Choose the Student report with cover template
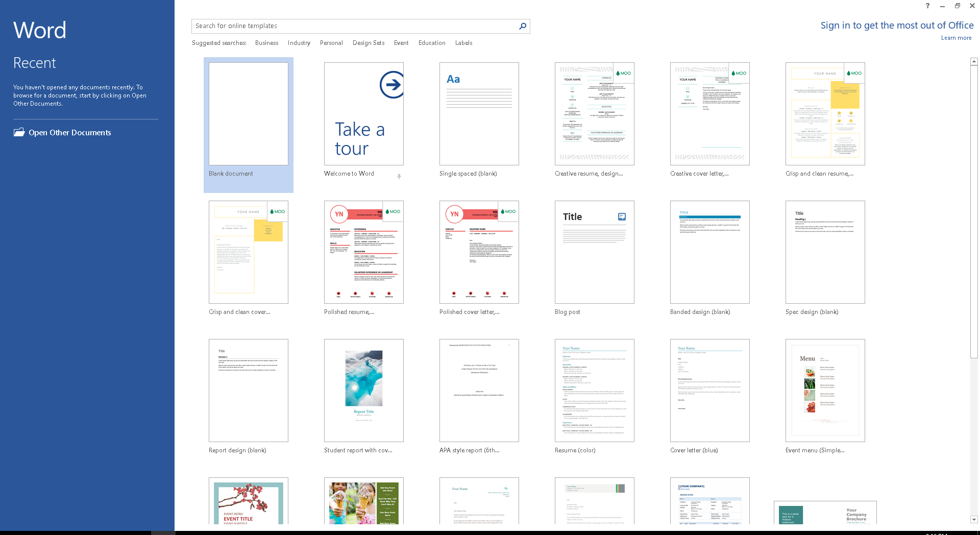 (363, 391)
